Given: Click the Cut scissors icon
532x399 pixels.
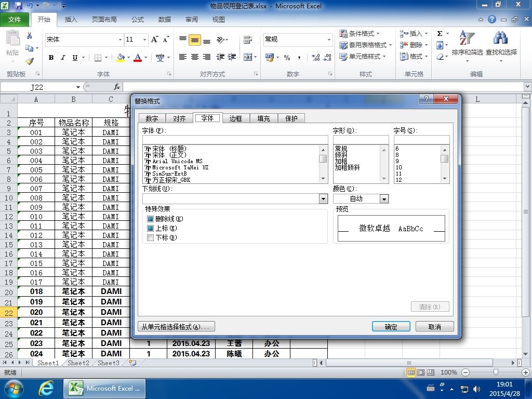Looking at the screenshot, I should pos(30,35).
